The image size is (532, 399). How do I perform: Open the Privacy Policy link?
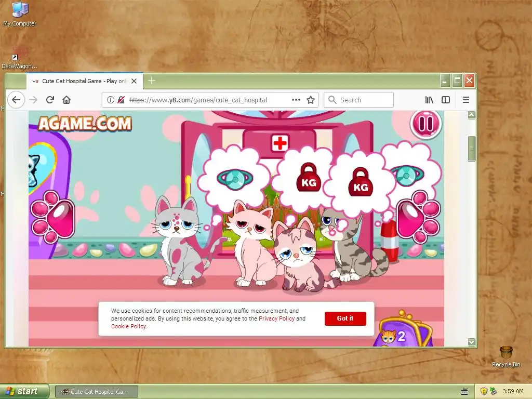[x=276, y=318]
